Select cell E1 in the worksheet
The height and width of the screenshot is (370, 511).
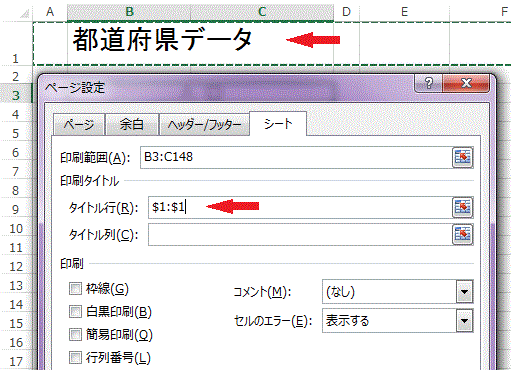[404, 43]
